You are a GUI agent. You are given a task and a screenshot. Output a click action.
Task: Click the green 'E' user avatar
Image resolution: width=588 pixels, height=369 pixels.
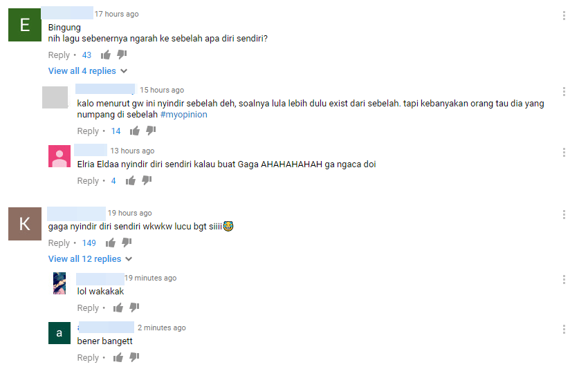pos(25,25)
